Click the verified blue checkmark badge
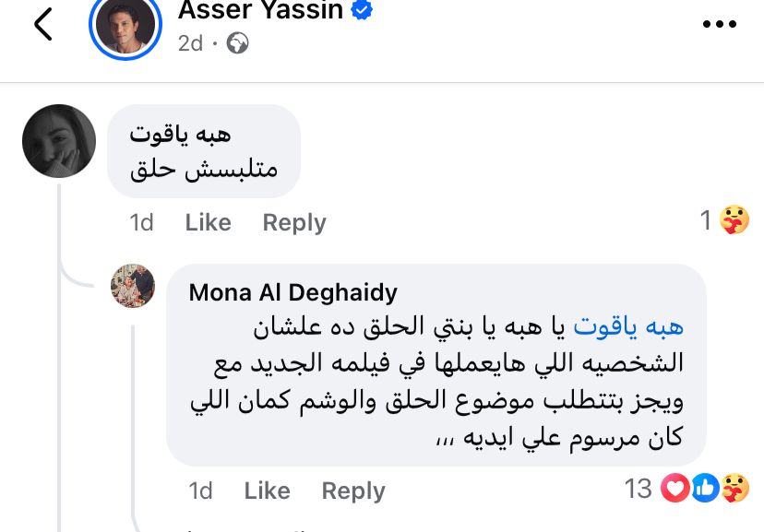The height and width of the screenshot is (532, 764). (x=361, y=12)
